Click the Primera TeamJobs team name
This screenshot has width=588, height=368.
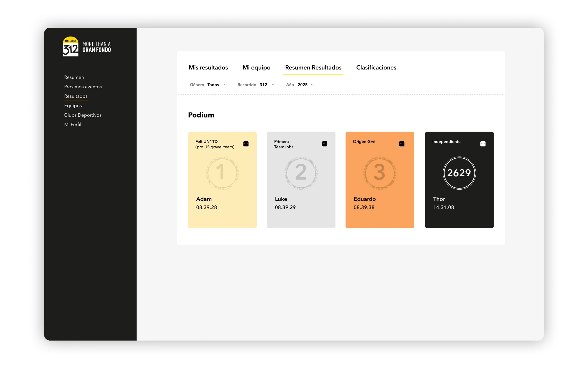point(284,144)
